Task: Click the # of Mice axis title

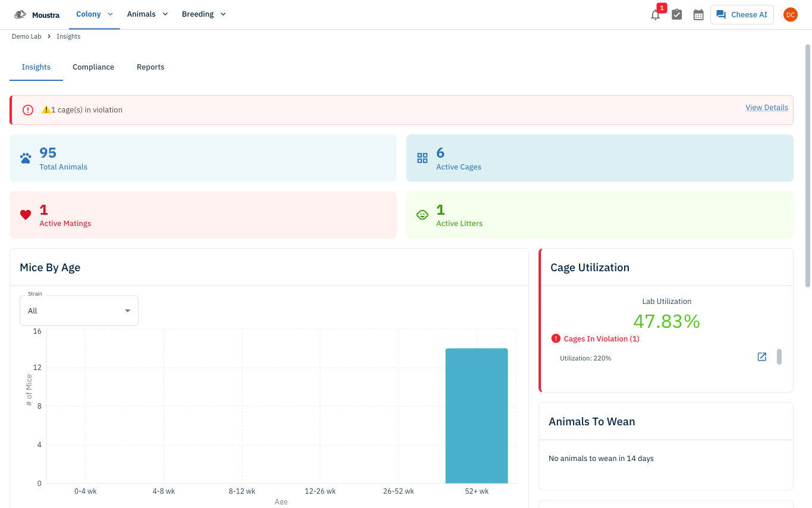Action: [29, 390]
